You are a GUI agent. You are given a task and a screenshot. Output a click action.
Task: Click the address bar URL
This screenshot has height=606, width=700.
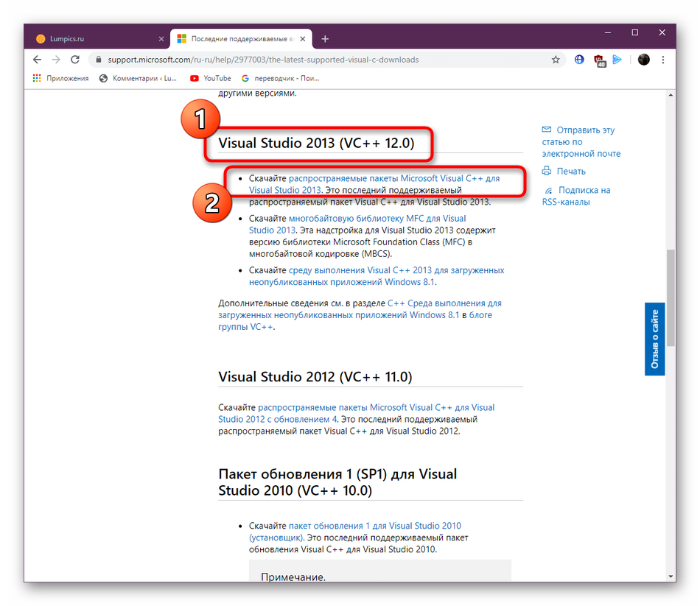coord(263,60)
